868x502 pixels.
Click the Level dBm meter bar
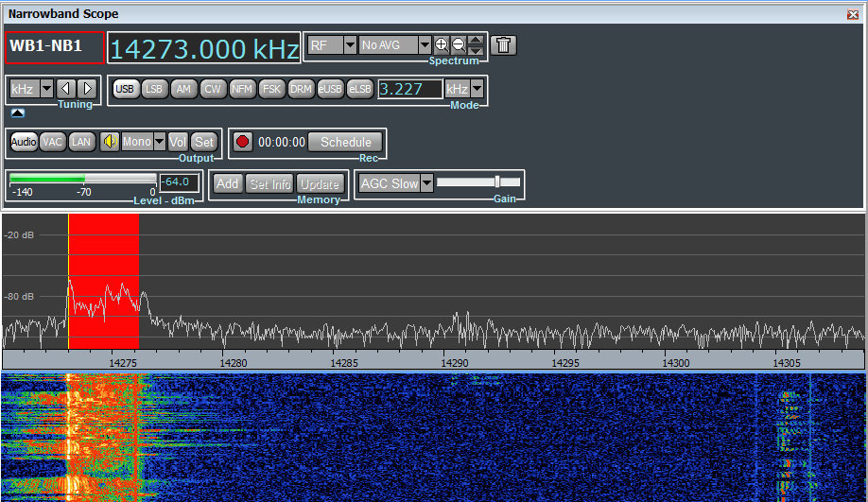pyautogui.click(x=83, y=179)
